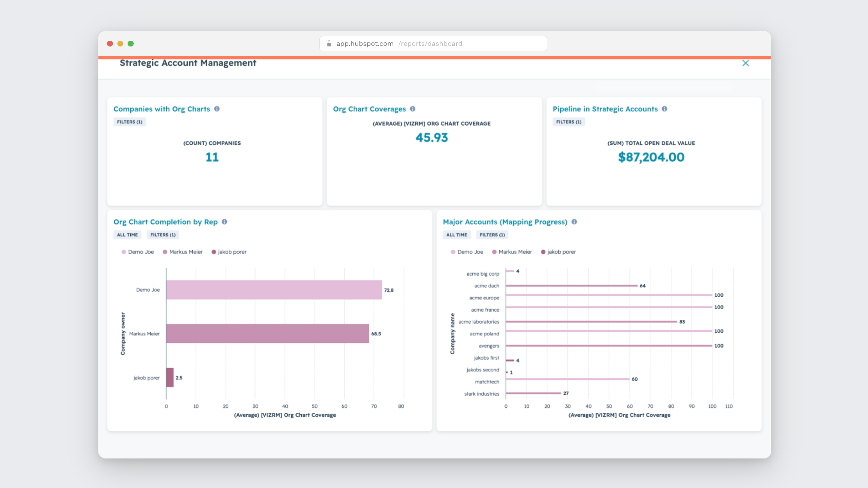The image size is (868, 488).
Task: Toggle Markus Meier legend in Completion by Rep chart
Action: coord(183,252)
